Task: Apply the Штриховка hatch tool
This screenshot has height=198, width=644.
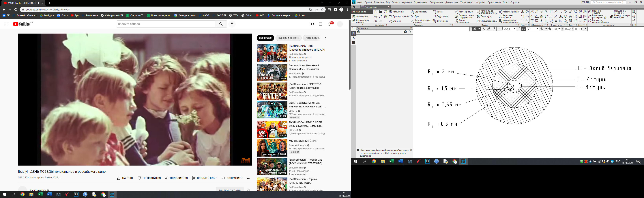Action: 440,21
